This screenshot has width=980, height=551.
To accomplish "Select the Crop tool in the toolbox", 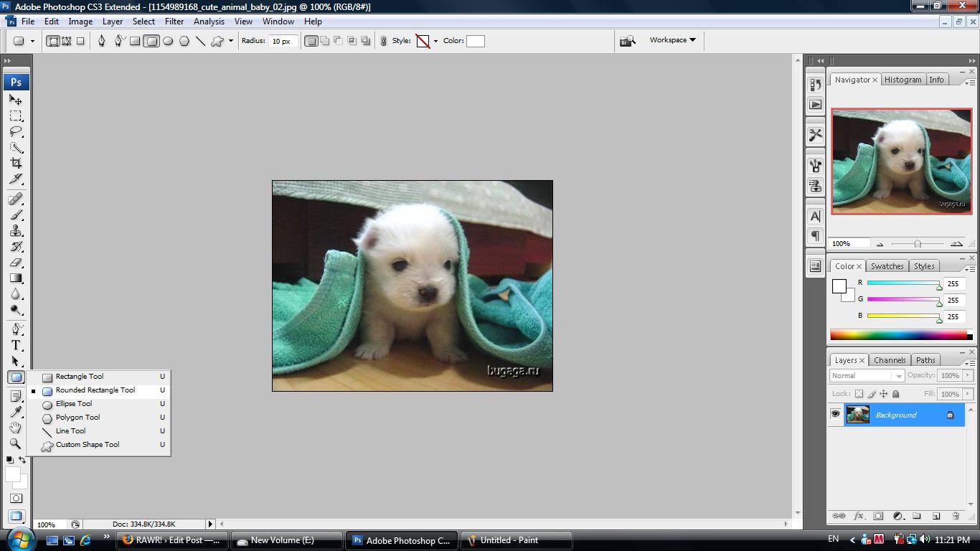I will click(x=16, y=164).
